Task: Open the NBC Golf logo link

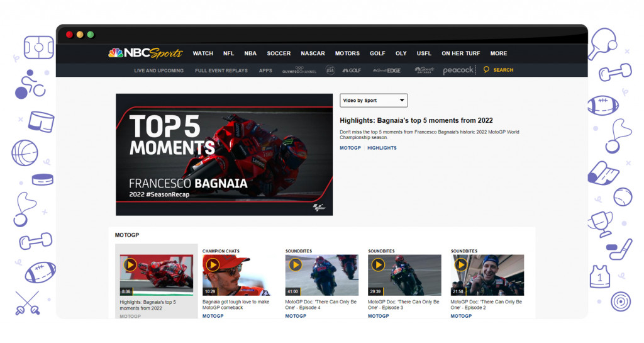Action: click(x=352, y=70)
